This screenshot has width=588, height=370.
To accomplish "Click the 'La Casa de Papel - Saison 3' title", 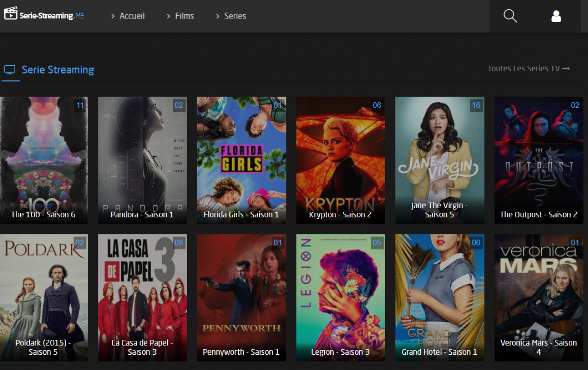I will pos(142,347).
